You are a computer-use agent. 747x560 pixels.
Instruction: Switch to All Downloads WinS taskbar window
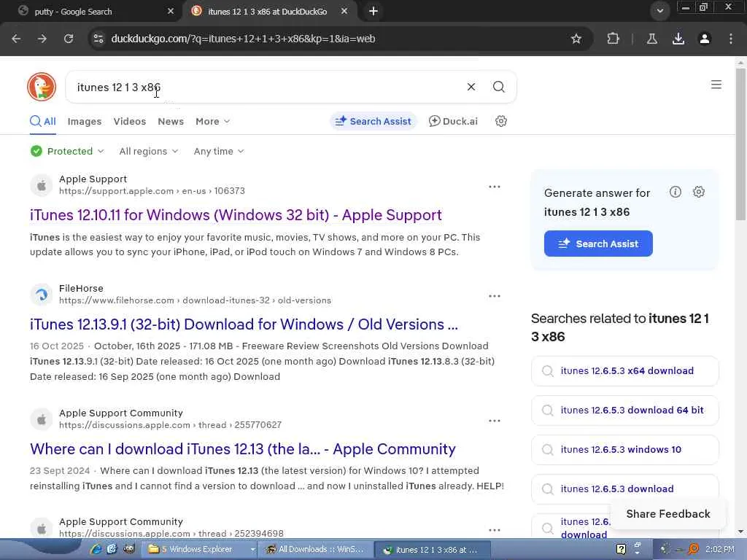(315, 550)
